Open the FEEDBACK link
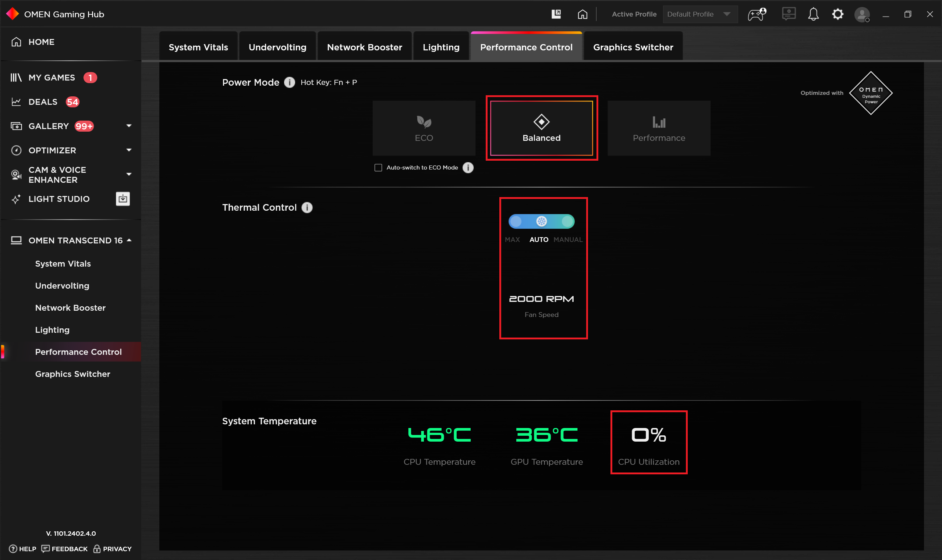The width and height of the screenshot is (942, 560). click(64, 549)
